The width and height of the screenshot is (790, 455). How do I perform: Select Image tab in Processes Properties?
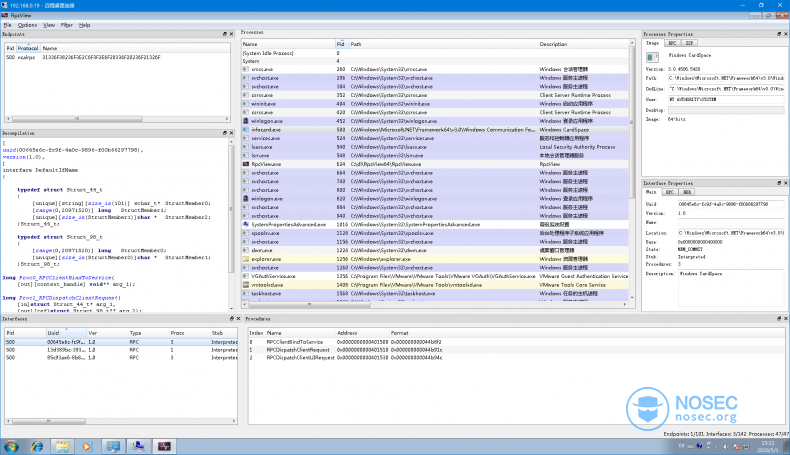click(x=652, y=43)
